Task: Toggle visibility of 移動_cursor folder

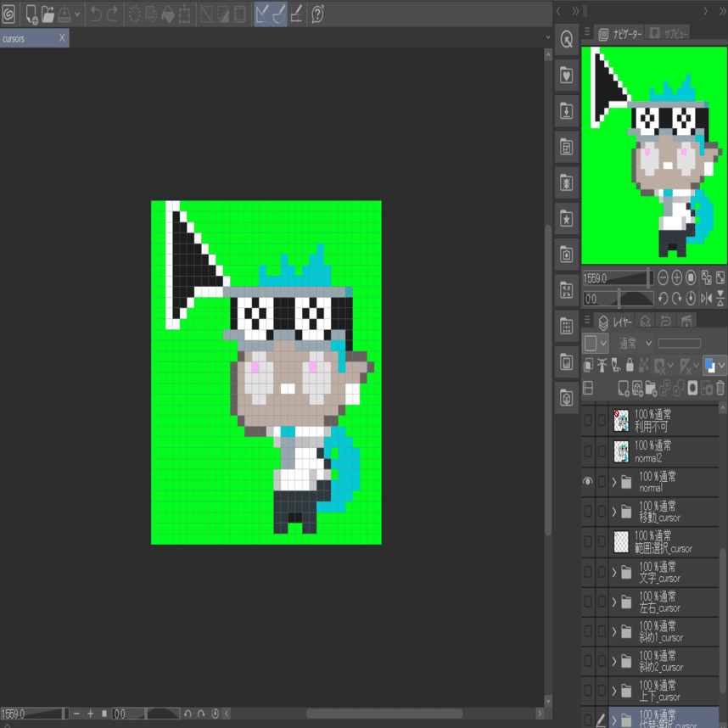Action: (588, 511)
